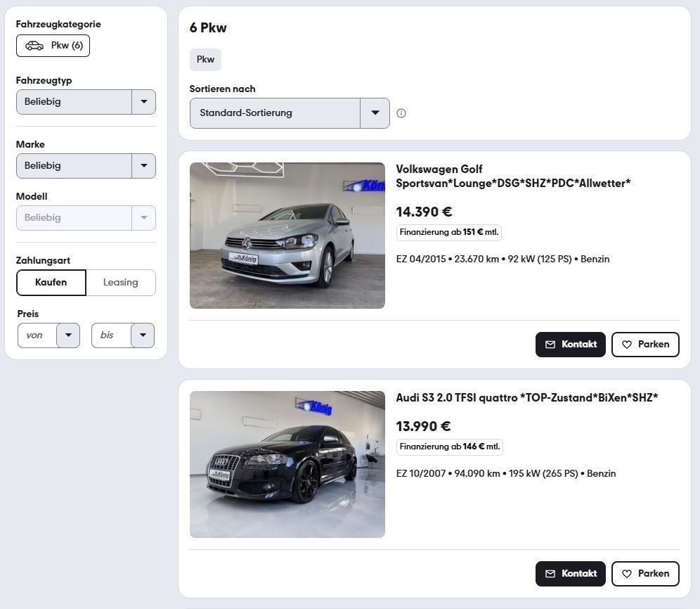Click envelope icon on Audi S3 Kontakt button
This screenshot has width=700, height=609.
550,574
